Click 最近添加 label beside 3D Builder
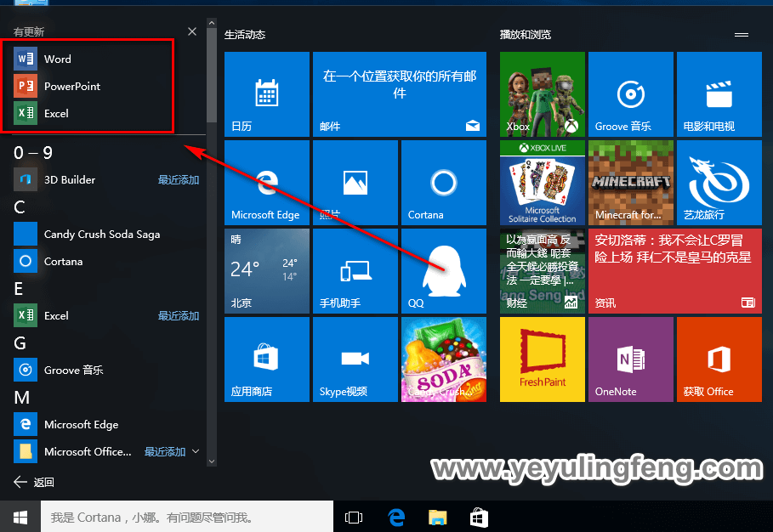 [x=179, y=180]
